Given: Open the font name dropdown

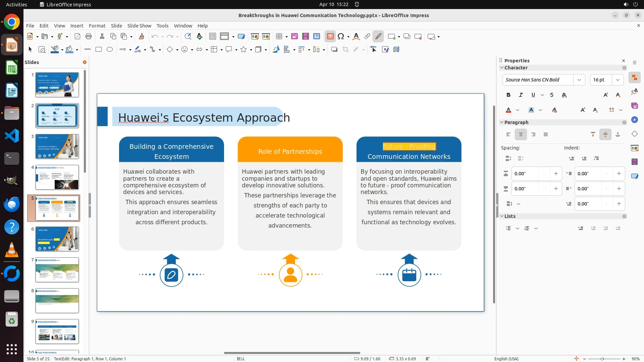Looking at the screenshot, I should click(x=579, y=80).
